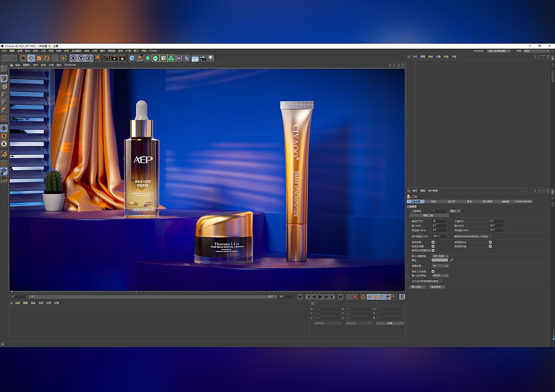555x392 pixels.
Task: Click the green MoGraph cloner icon
Action: pyautogui.click(x=171, y=58)
